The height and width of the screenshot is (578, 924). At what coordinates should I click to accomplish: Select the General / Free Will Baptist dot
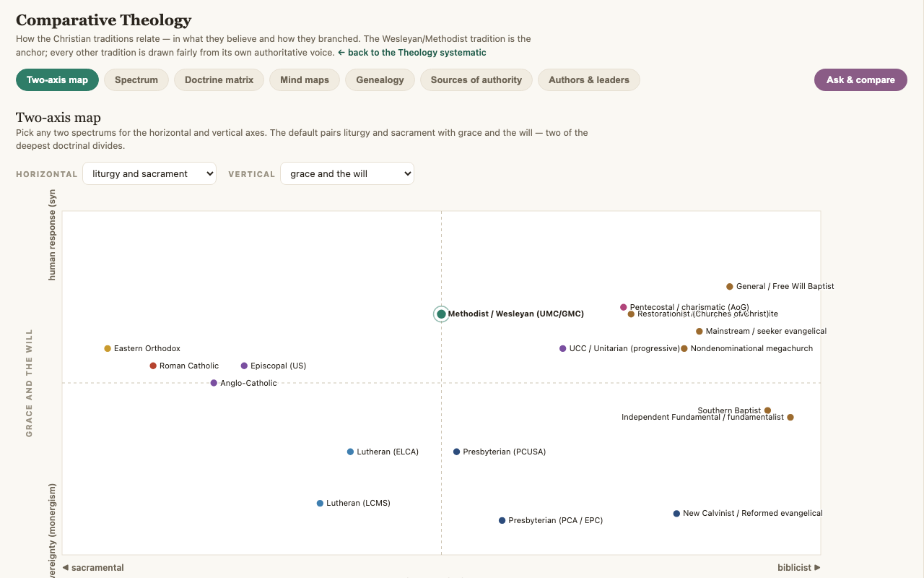(730, 286)
